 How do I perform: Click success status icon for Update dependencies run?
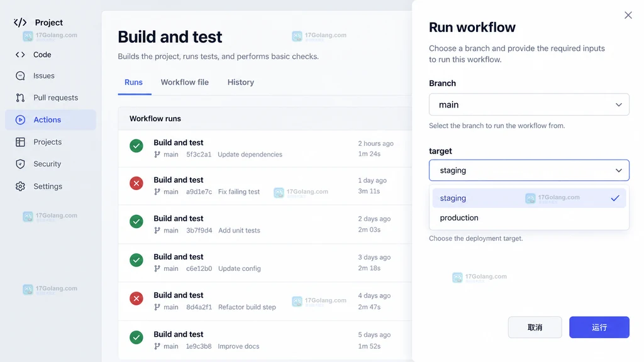pyautogui.click(x=136, y=146)
